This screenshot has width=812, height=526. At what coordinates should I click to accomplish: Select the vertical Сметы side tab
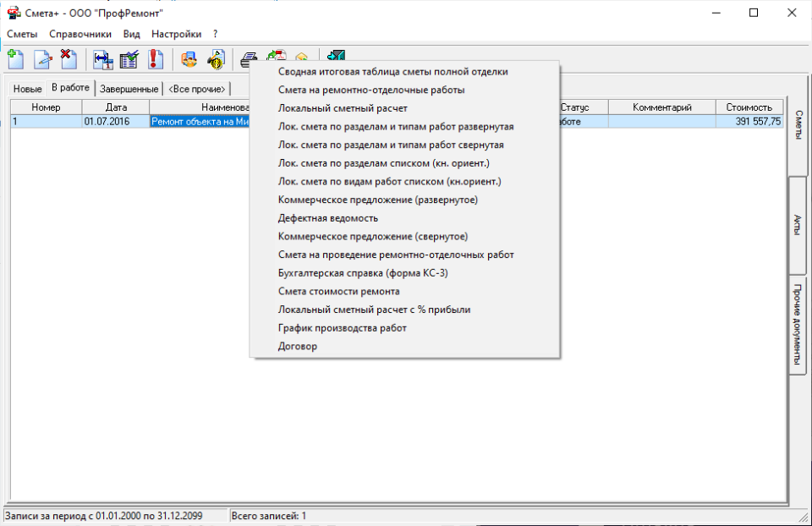[x=798, y=125]
